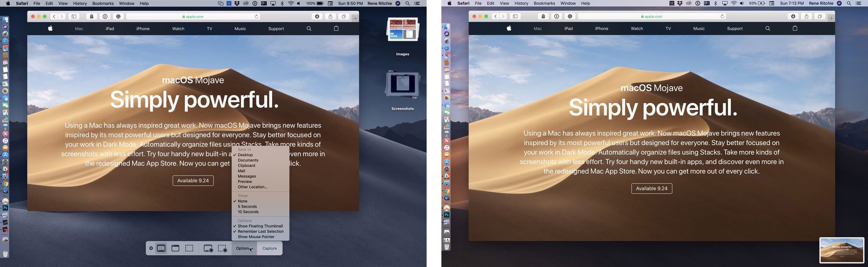Click the Apple logo in left site navigation

click(50, 28)
